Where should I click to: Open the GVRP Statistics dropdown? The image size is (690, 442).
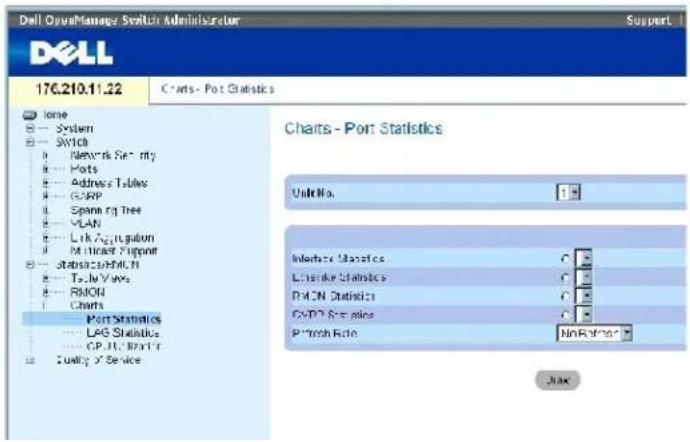tap(584, 315)
